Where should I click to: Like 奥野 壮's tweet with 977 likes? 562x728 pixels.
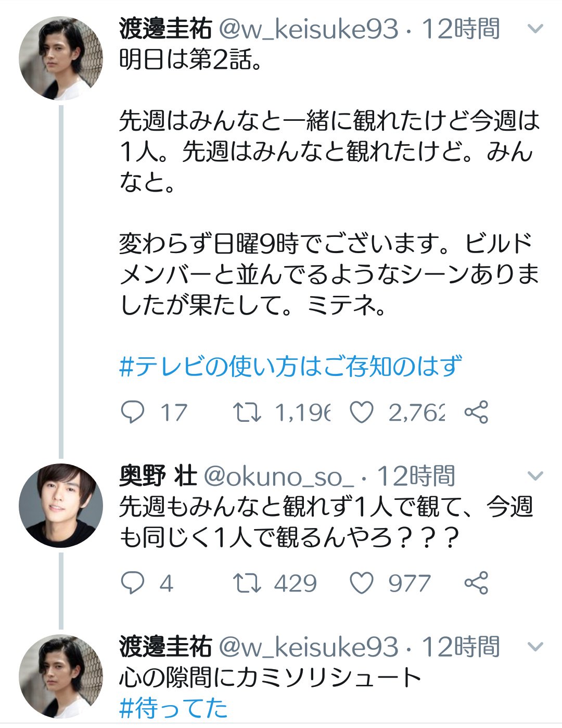[x=362, y=583]
